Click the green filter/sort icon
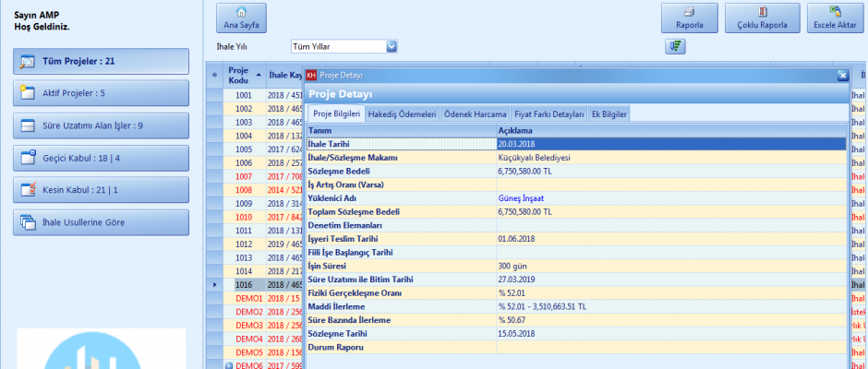This screenshot has width=868, height=369. point(673,46)
